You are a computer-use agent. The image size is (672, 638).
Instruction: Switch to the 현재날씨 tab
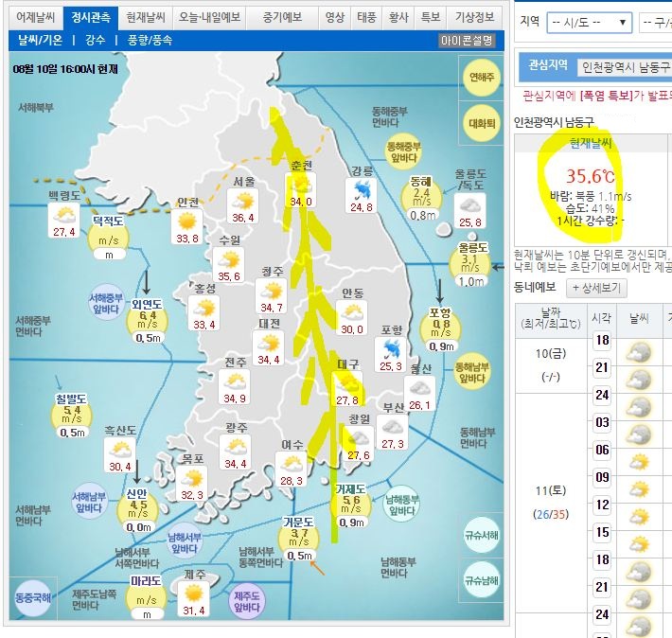[x=147, y=17]
